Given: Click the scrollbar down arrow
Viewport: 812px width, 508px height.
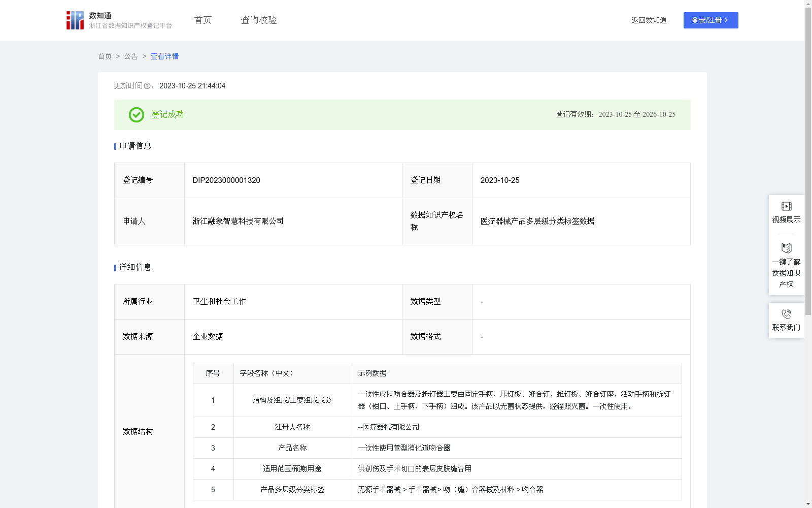Looking at the screenshot, I should pyautogui.click(x=808, y=504).
